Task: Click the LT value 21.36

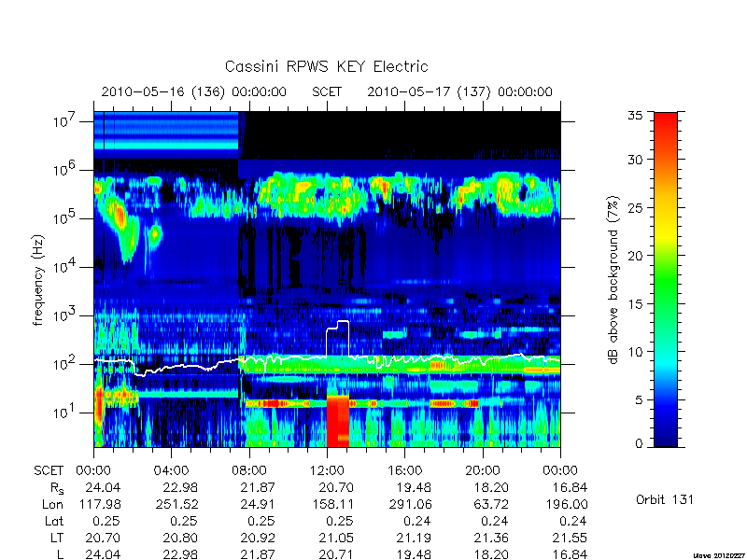Action: [x=491, y=538]
